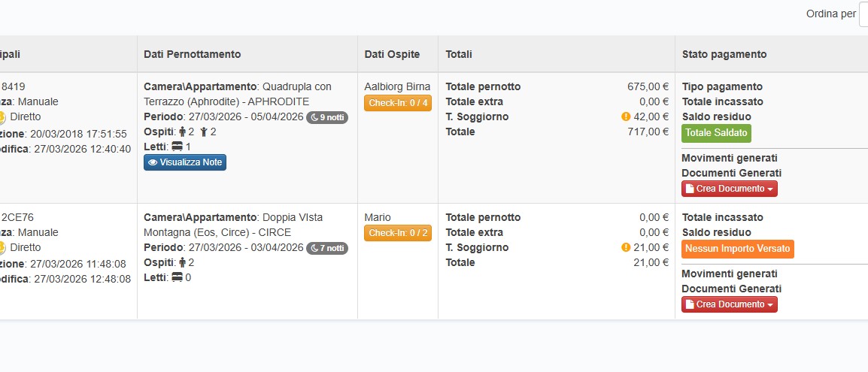This screenshot has width=868, height=372.
Task: Click orange warning icon beside 42,00 €
Action: click(626, 116)
